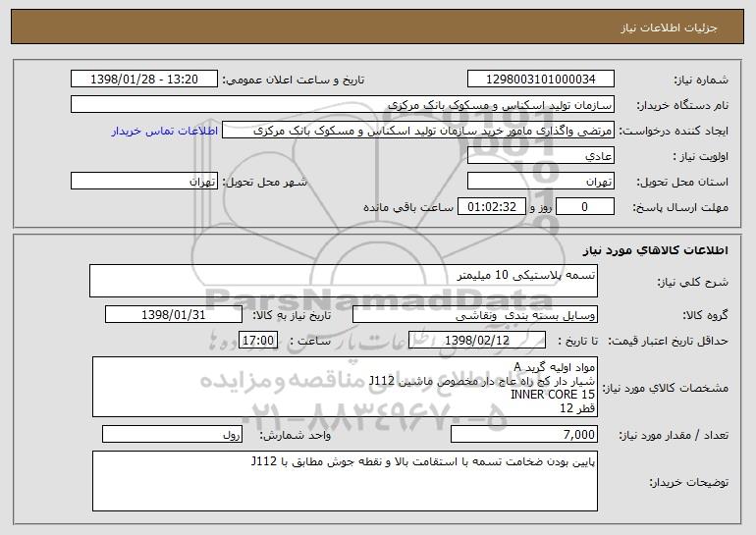Click buyer notes box mentioning J112
756x535 pixels.
coord(345,481)
